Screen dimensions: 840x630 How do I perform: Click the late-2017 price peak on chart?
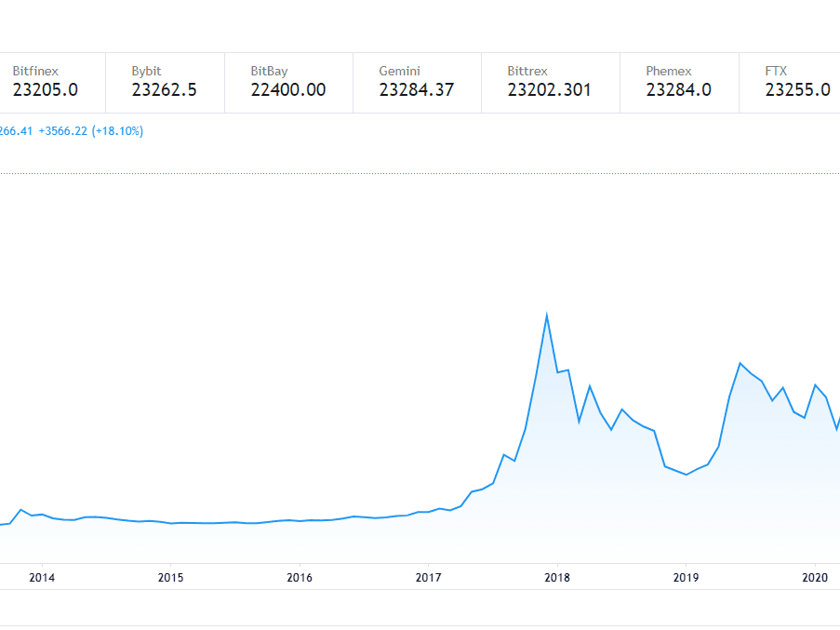click(546, 315)
